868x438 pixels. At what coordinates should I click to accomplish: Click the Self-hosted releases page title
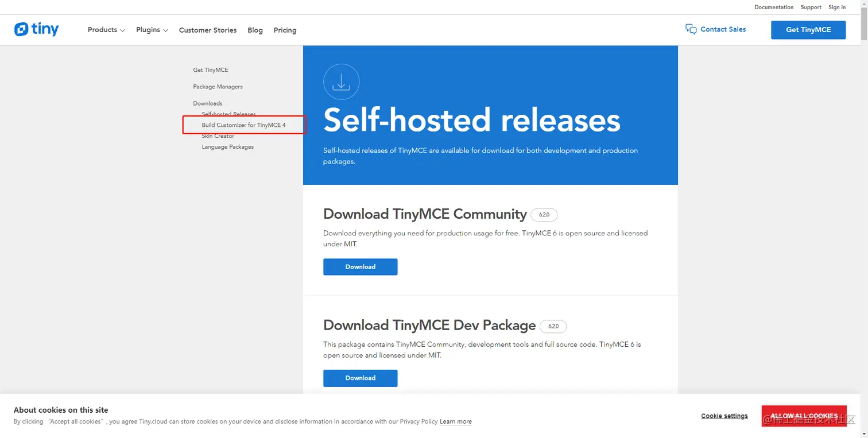pos(472,120)
